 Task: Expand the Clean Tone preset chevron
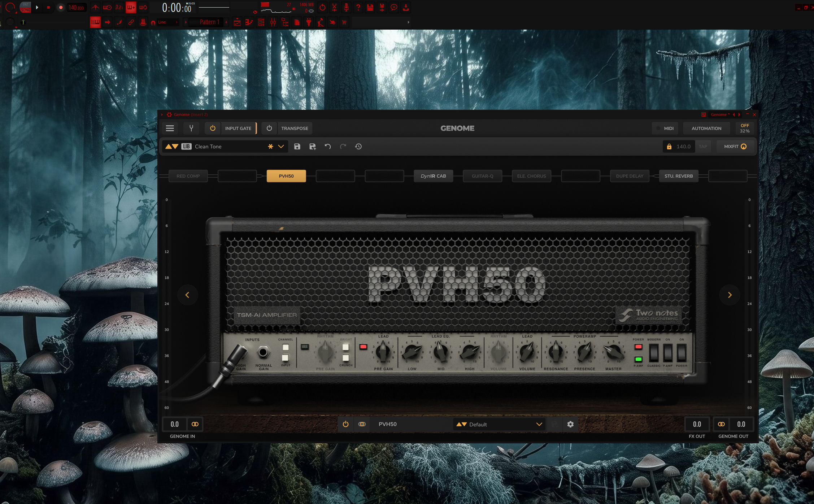coord(281,147)
